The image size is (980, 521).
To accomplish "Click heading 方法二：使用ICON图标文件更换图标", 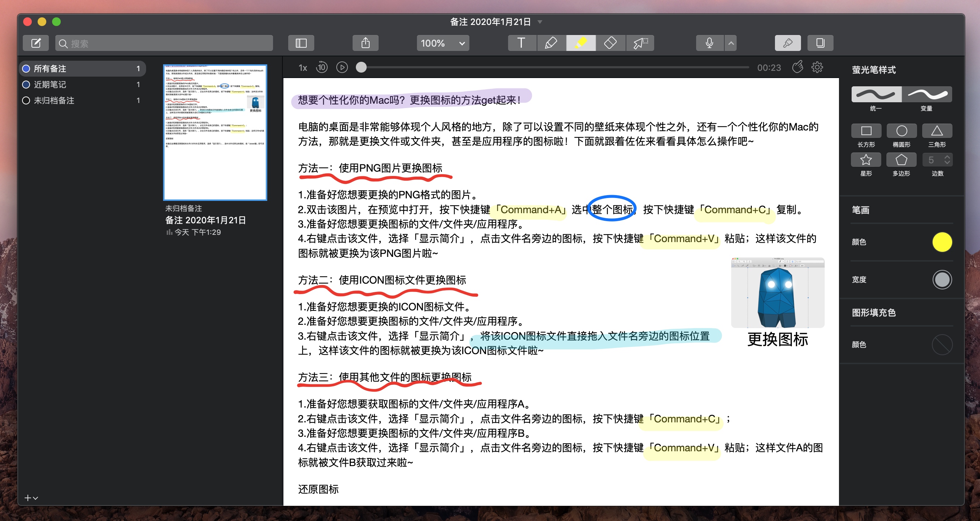I will coord(382,280).
